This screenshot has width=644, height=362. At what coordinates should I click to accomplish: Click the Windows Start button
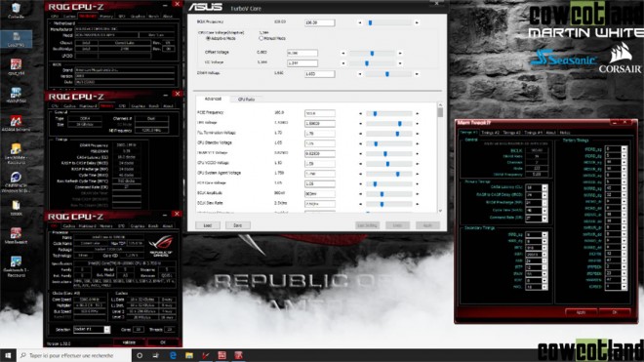pos(8,355)
